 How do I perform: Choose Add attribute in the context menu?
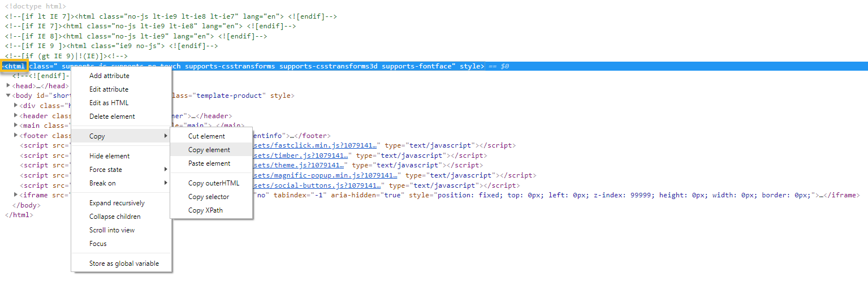pyautogui.click(x=121, y=76)
